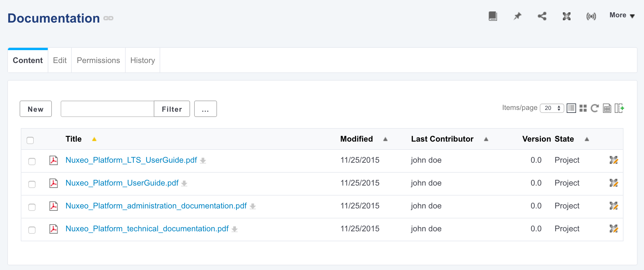This screenshot has width=644, height=270.
Task: Open the share icon in header
Action: coord(542,16)
